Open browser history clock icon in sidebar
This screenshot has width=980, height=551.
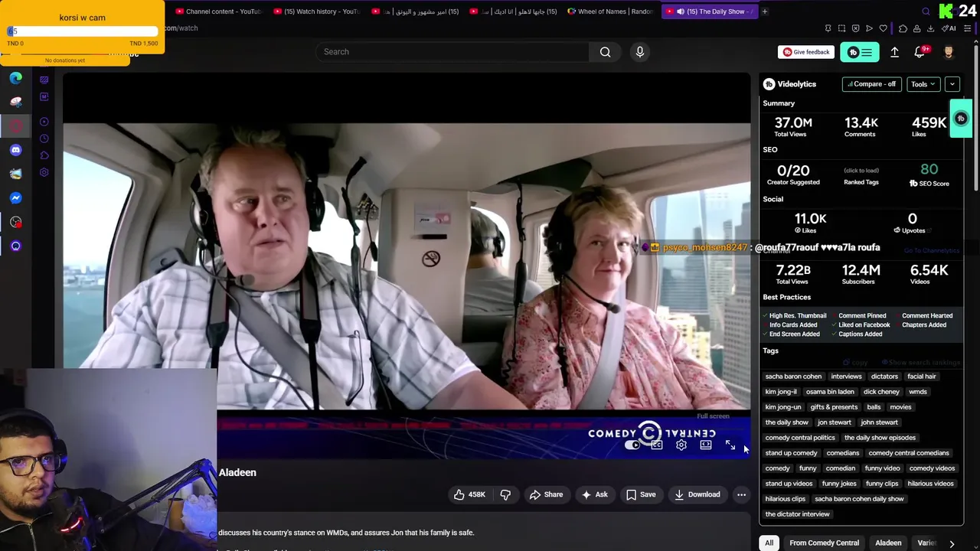click(44, 139)
